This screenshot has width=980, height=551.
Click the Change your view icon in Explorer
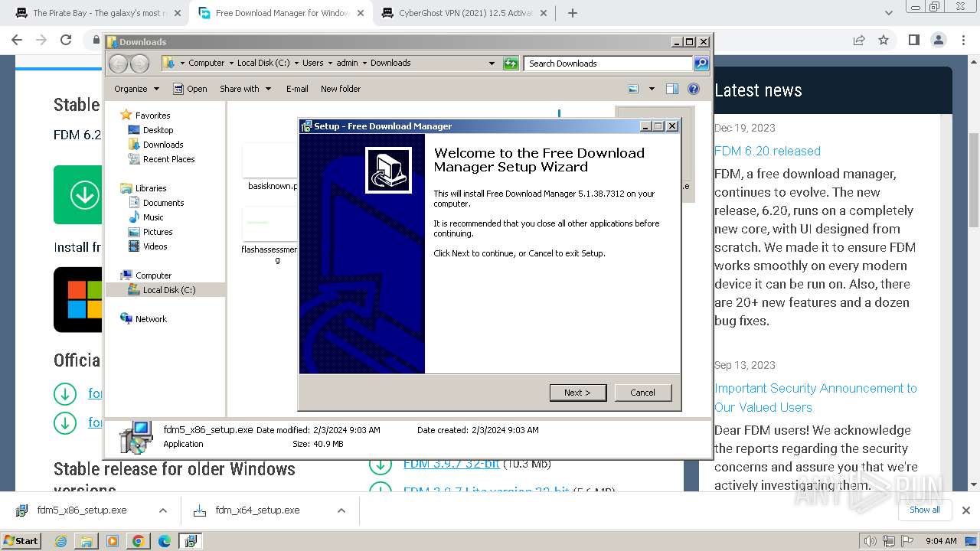[633, 89]
